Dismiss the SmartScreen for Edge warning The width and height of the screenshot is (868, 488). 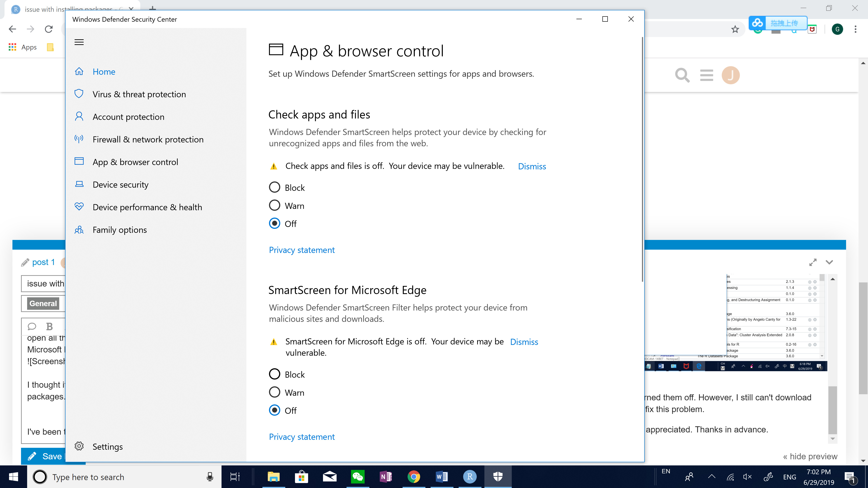(x=524, y=342)
